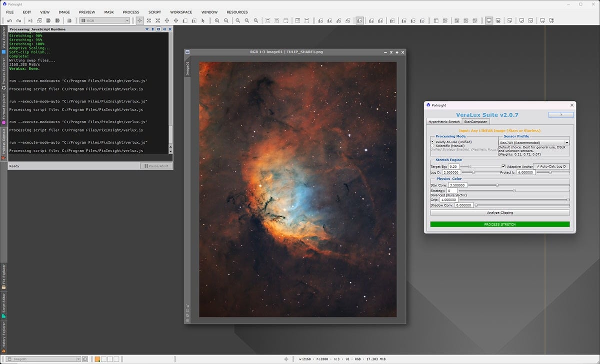The width and height of the screenshot is (600, 364).
Task: Click the Log D input field
Action: coord(451,172)
